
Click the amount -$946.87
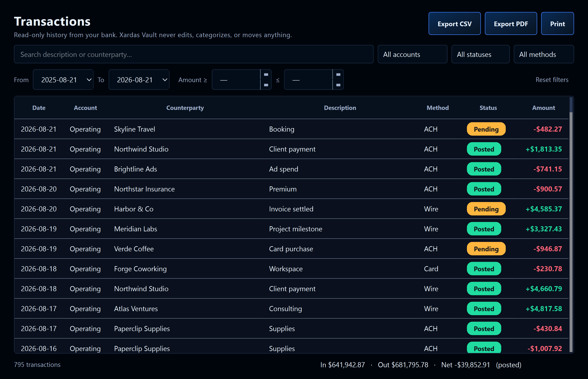point(547,249)
